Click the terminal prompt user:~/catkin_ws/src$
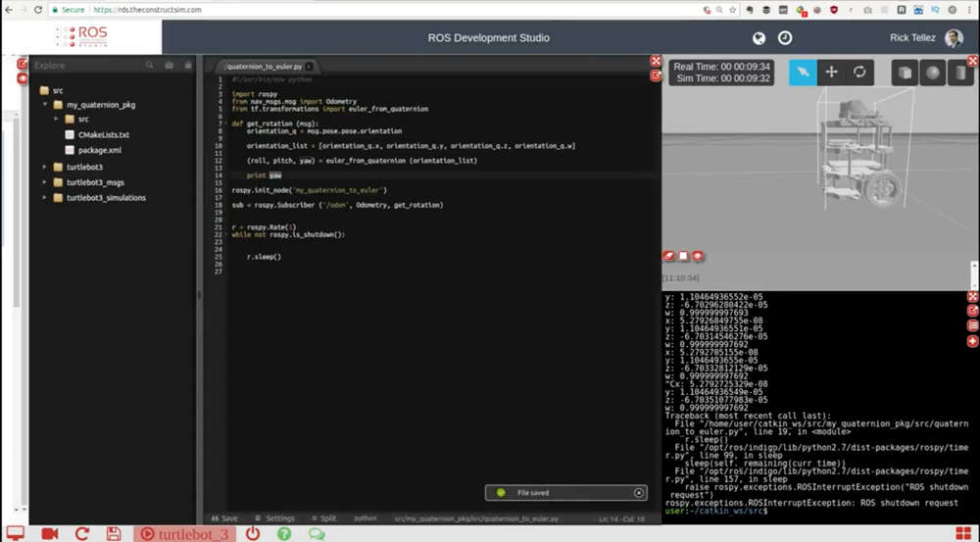Screen dimensions: 980x542 point(716,511)
